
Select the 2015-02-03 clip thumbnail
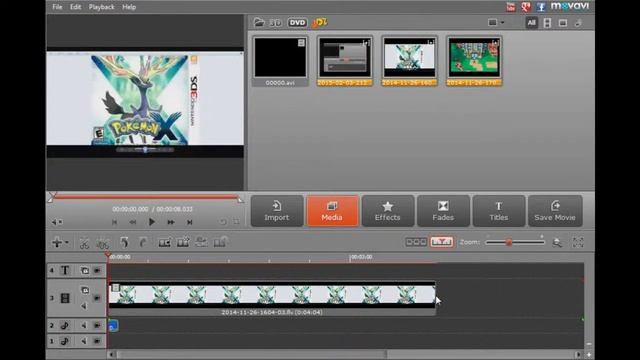coord(345,61)
